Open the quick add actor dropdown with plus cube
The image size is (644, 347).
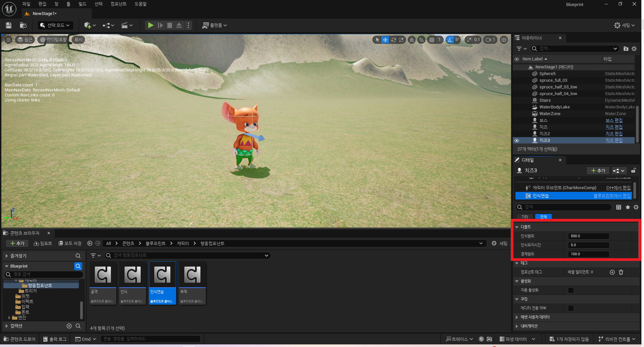pos(90,25)
